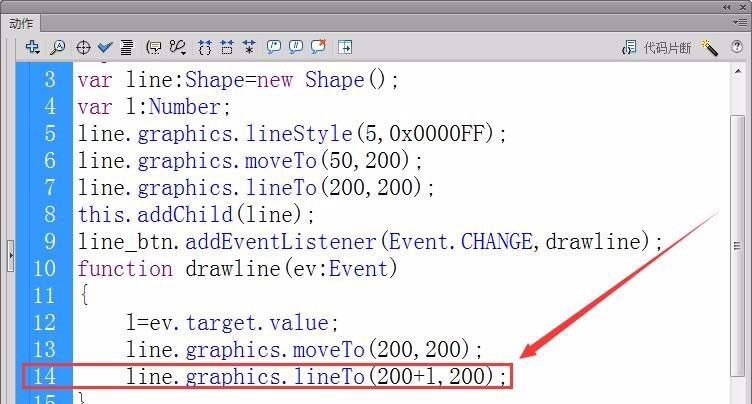Click on 'addChild' in line 8

point(185,214)
